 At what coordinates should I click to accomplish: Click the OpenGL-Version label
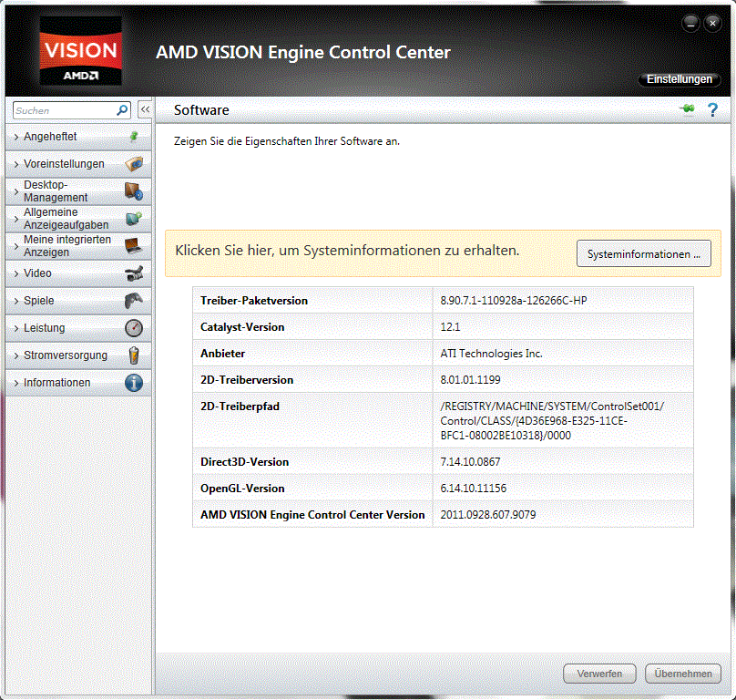pos(242,489)
